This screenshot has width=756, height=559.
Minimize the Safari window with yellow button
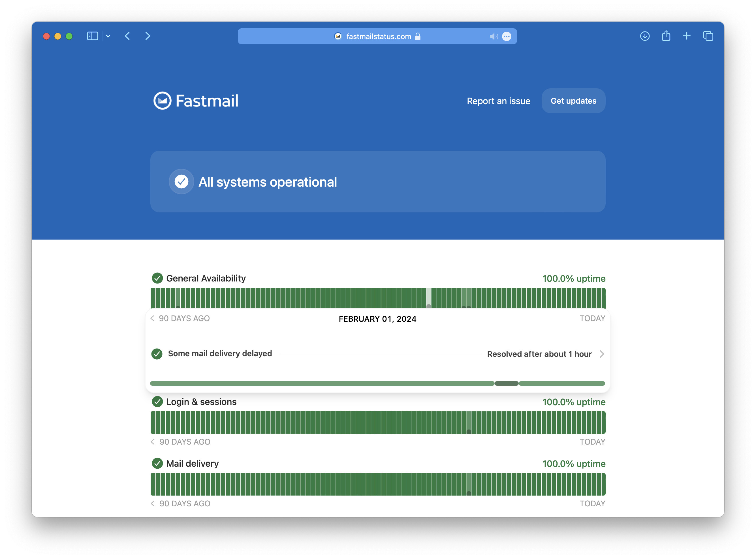tap(58, 36)
